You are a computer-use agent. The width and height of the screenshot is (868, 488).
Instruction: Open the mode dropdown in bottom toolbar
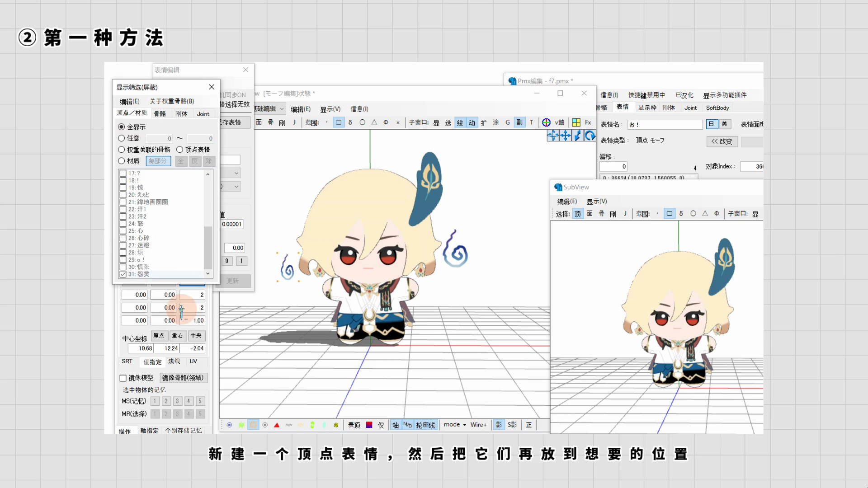click(x=454, y=425)
